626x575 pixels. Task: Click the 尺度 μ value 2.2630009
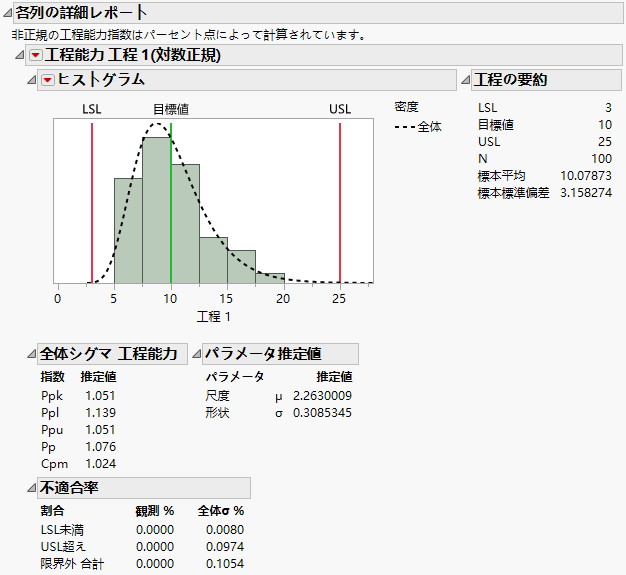[322, 396]
